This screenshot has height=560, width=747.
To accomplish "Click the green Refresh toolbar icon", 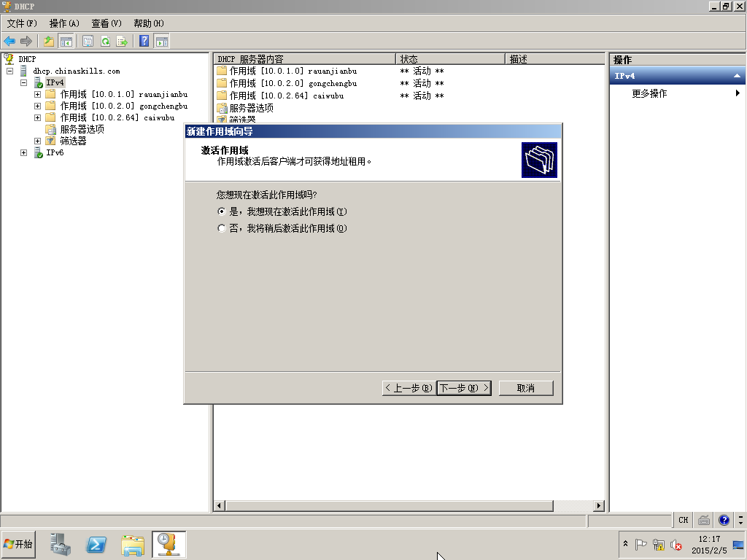I will click(105, 42).
